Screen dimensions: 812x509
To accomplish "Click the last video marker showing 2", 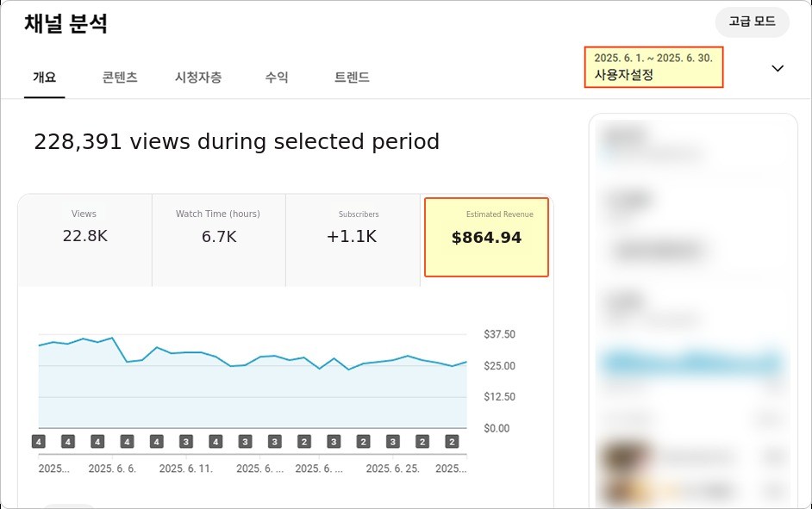I will click(452, 442).
